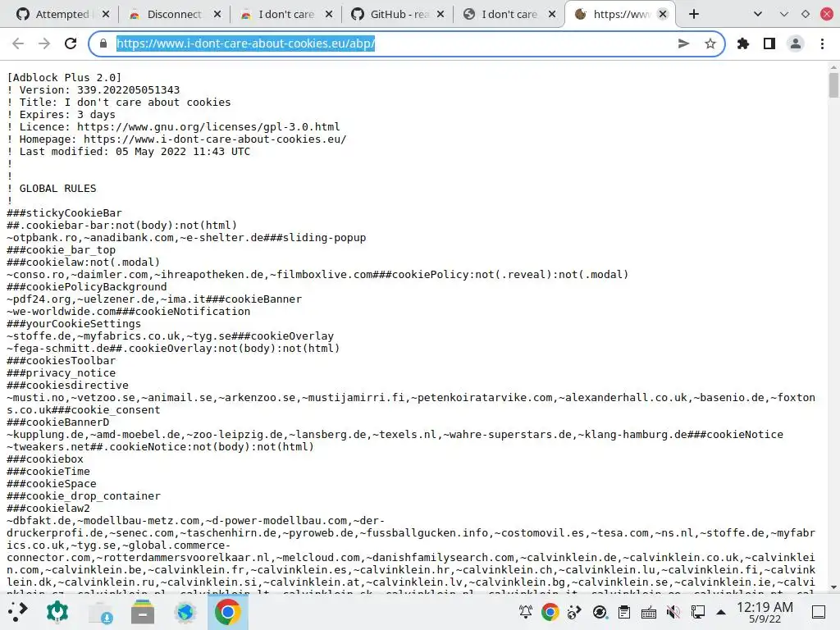840x630 pixels.
Task: Open the application launcher in taskbar
Action: 18,612
